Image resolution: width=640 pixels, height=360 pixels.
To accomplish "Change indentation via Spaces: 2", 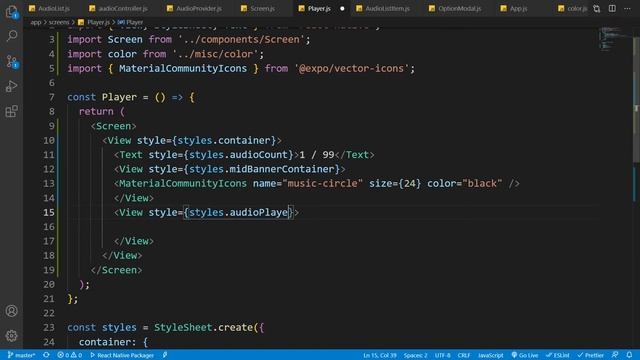I will 416,355.
